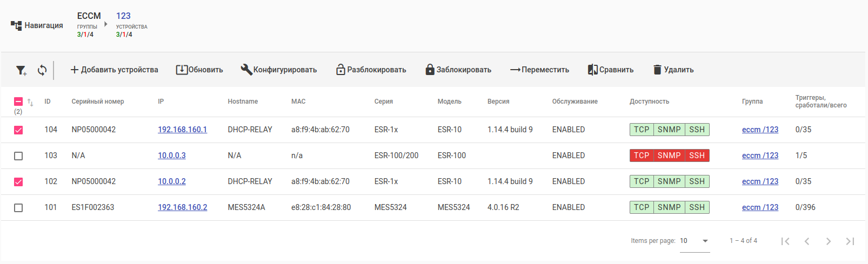The image size is (868, 264).
Task: Click Добавить устройства button
Action: 114,70
